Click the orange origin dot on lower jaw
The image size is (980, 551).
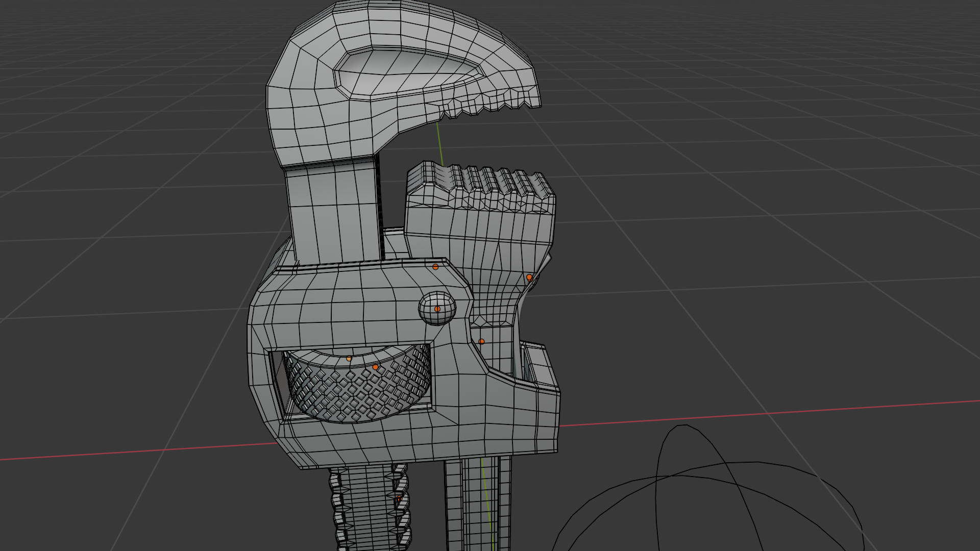pos(529,278)
